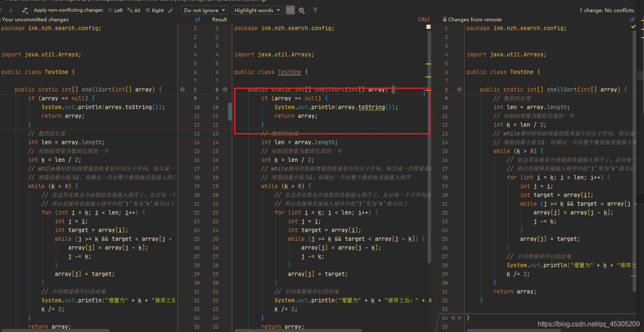644x332 pixels.
Task: Click the lock icon beside Changes from remote
Action: (x=444, y=19)
